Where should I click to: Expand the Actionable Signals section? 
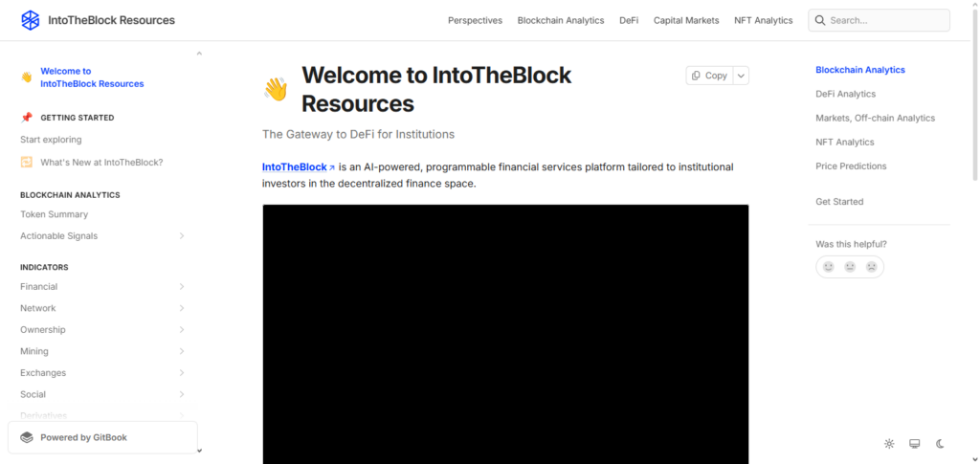click(x=182, y=236)
